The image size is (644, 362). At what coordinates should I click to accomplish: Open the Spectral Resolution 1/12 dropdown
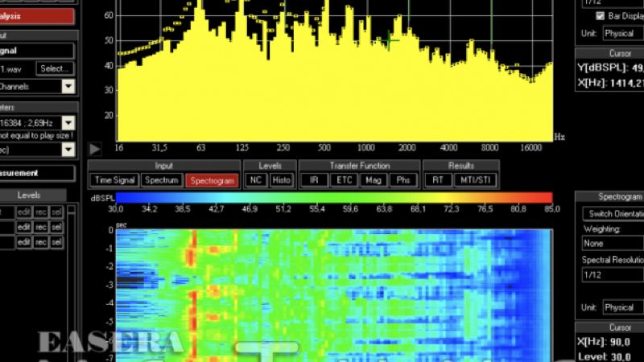pyautogui.click(x=613, y=274)
